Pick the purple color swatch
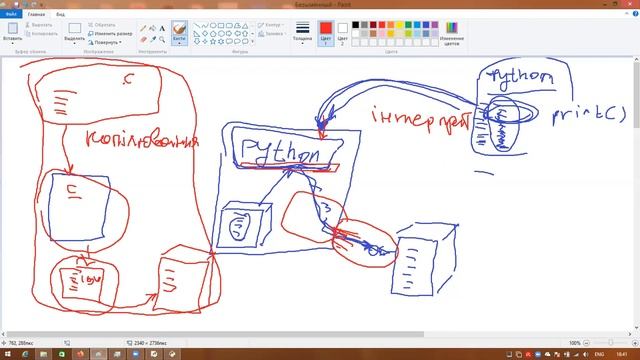The height and width of the screenshot is (360, 640). 435,25
